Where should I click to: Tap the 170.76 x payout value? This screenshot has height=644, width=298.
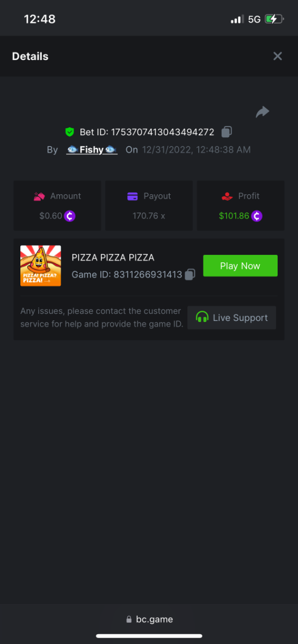[x=149, y=216]
